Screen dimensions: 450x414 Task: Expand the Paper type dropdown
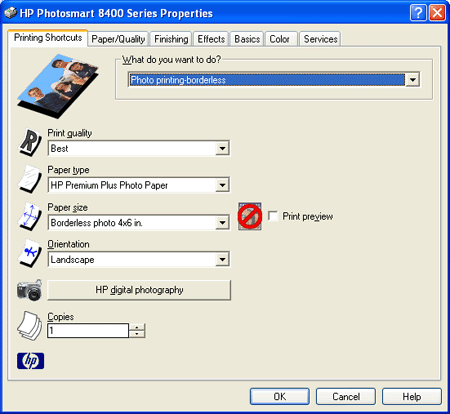pos(222,185)
